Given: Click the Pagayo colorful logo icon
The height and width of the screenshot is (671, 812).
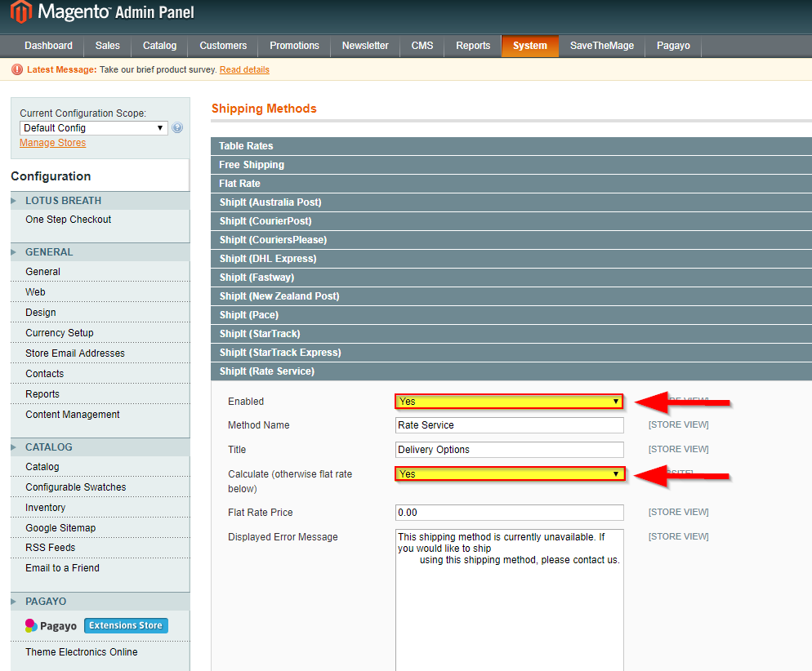Looking at the screenshot, I should pyautogui.click(x=31, y=625).
